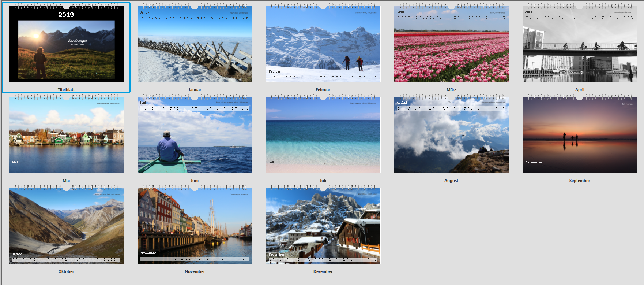Click the "Titelblatt" caption label

click(x=66, y=90)
